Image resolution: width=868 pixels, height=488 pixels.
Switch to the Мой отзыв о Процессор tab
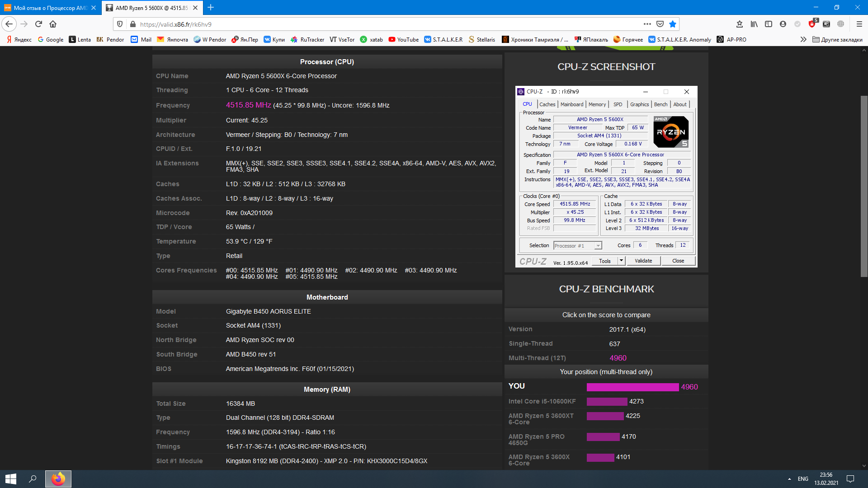click(x=50, y=8)
